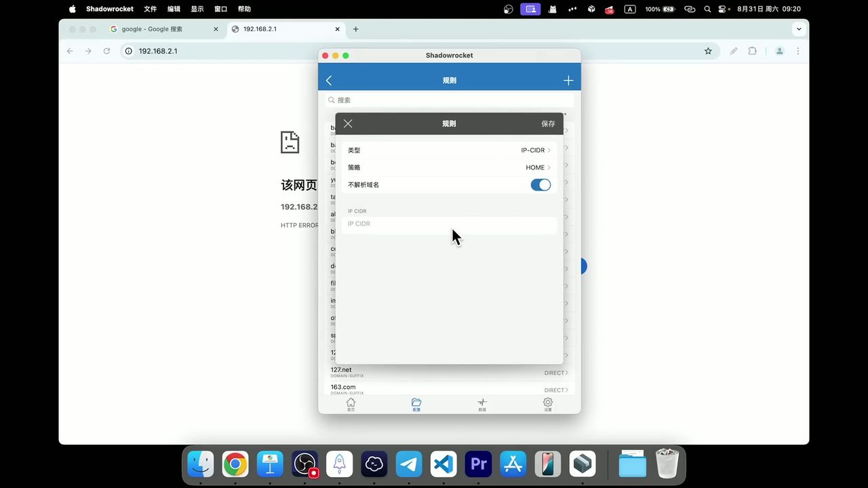
Task: Tap the plus icon to add a rule
Action: pos(568,80)
